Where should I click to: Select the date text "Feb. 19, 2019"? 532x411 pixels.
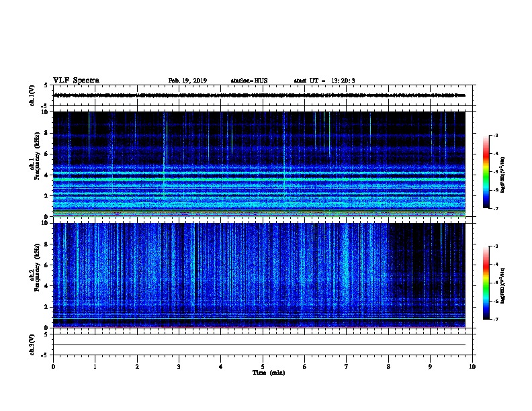tap(187, 81)
